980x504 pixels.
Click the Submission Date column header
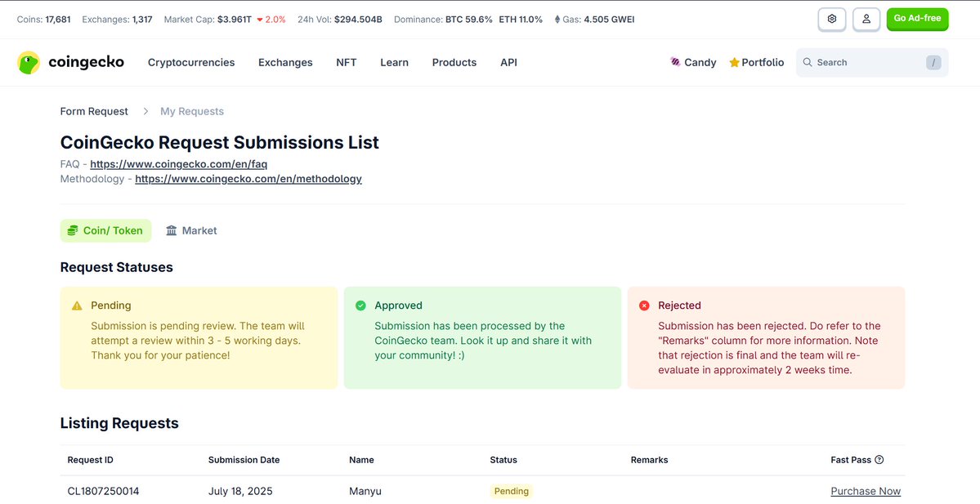coord(244,460)
